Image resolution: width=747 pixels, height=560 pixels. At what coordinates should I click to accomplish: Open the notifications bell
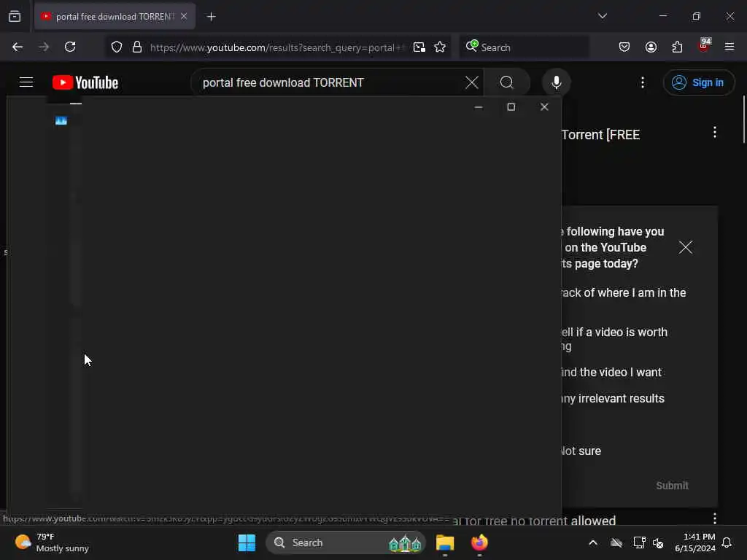pos(727,542)
